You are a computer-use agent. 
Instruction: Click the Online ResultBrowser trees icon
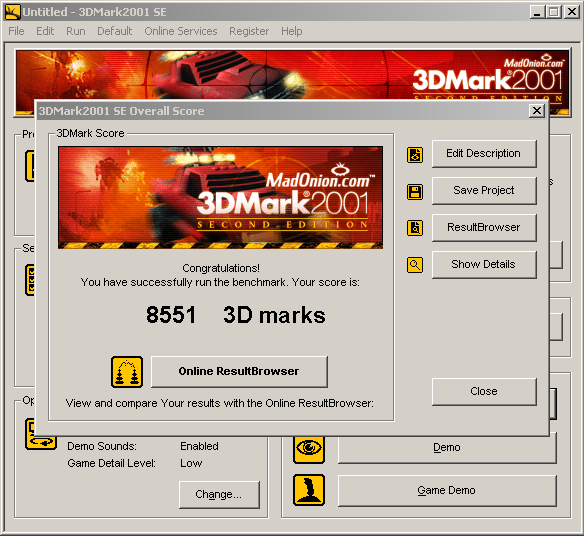point(127,372)
